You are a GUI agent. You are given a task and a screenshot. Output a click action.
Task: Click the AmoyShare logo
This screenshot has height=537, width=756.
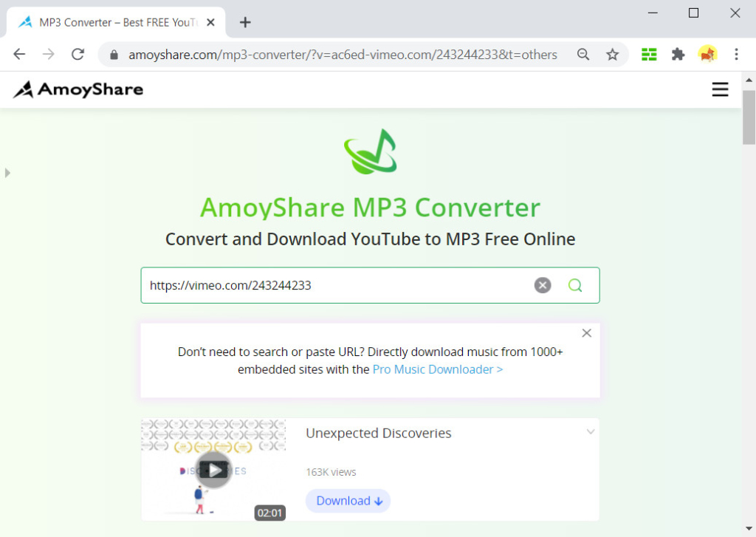[x=77, y=89]
